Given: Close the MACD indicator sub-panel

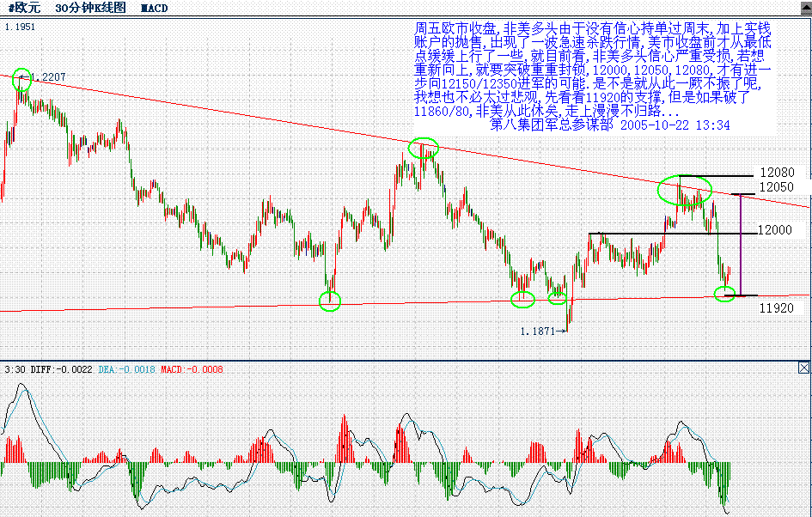Looking at the screenshot, I should [x=803, y=368].
